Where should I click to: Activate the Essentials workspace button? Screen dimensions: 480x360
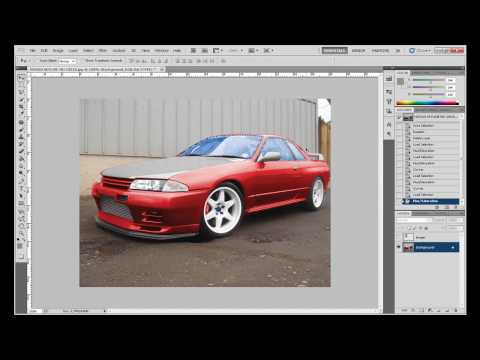click(335, 51)
